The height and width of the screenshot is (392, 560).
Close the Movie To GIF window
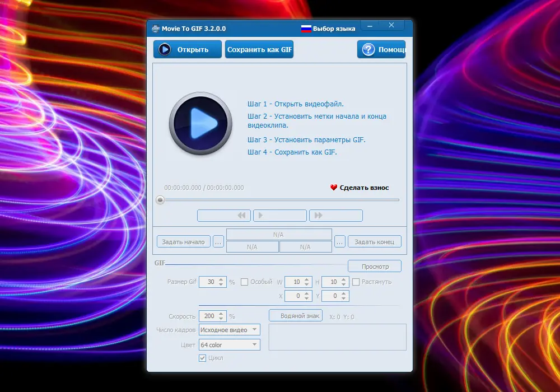pos(391,25)
